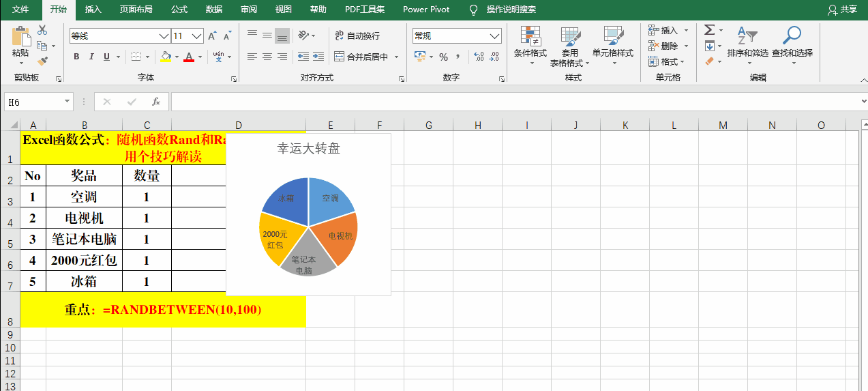Screen dimensions: 868x391
Task: Click the Cut scissors icon
Action: click(42, 30)
